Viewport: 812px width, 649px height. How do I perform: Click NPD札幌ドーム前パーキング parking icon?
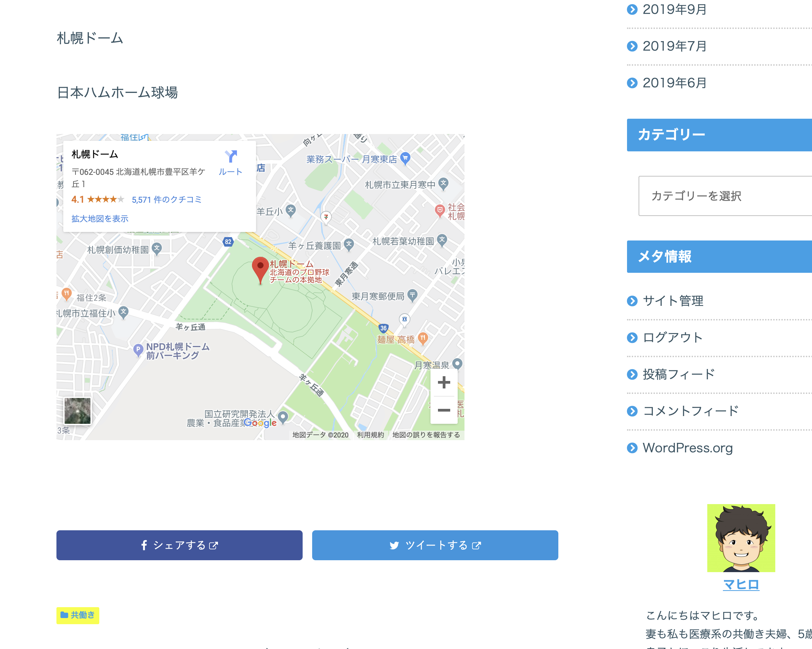pos(138,350)
